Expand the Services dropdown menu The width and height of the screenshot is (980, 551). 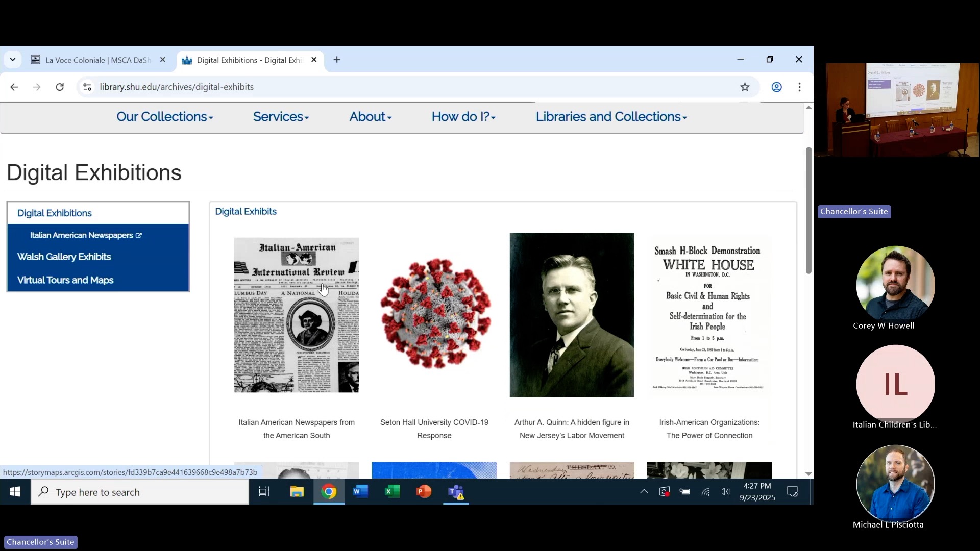coord(281,117)
